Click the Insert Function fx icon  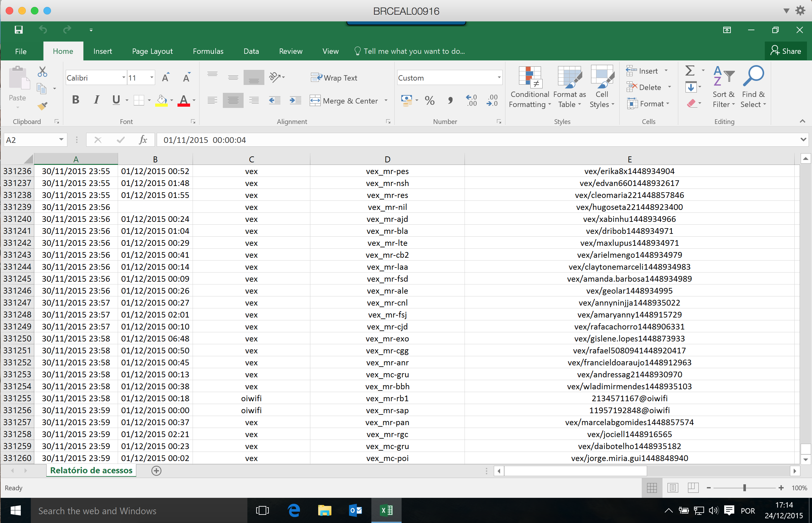click(x=143, y=140)
